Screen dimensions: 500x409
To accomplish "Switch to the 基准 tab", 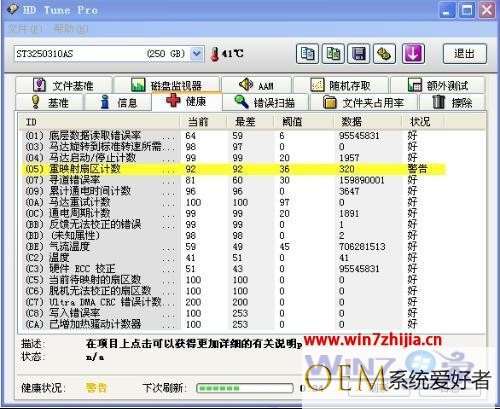I will click(49, 102).
